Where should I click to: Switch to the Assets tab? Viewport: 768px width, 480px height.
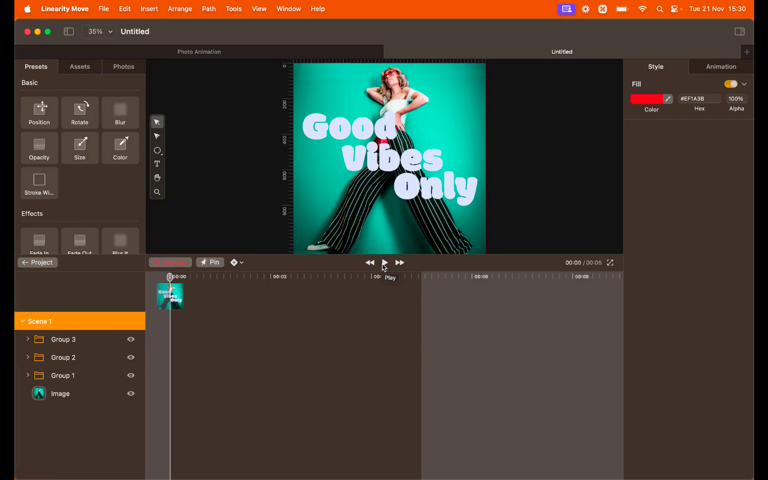(80, 67)
